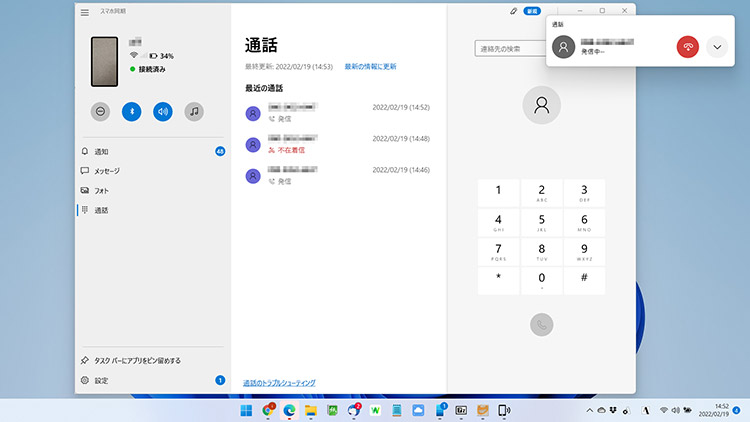Toggle the phone's Bluetooth button
750x422 pixels.
pos(132,112)
